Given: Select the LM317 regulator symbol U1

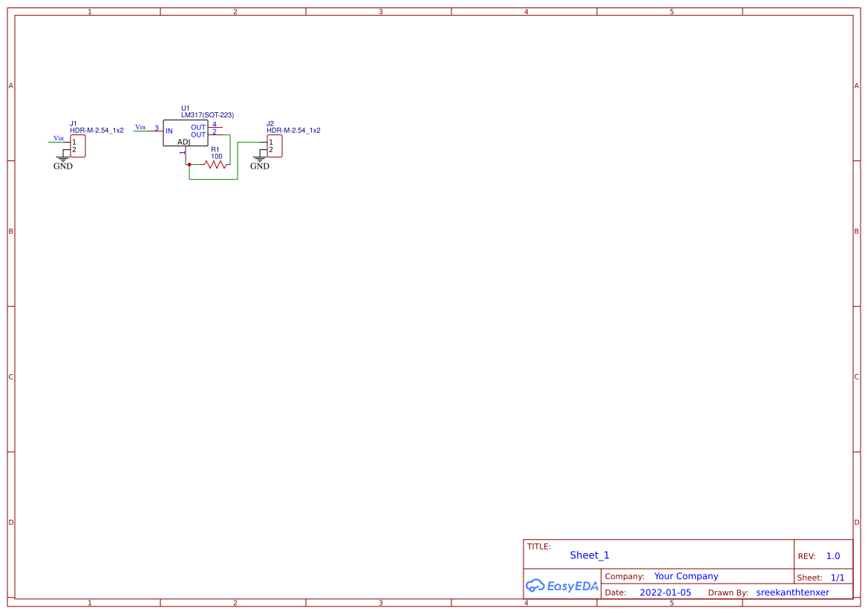Looking at the screenshot, I should tap(185, 132).
